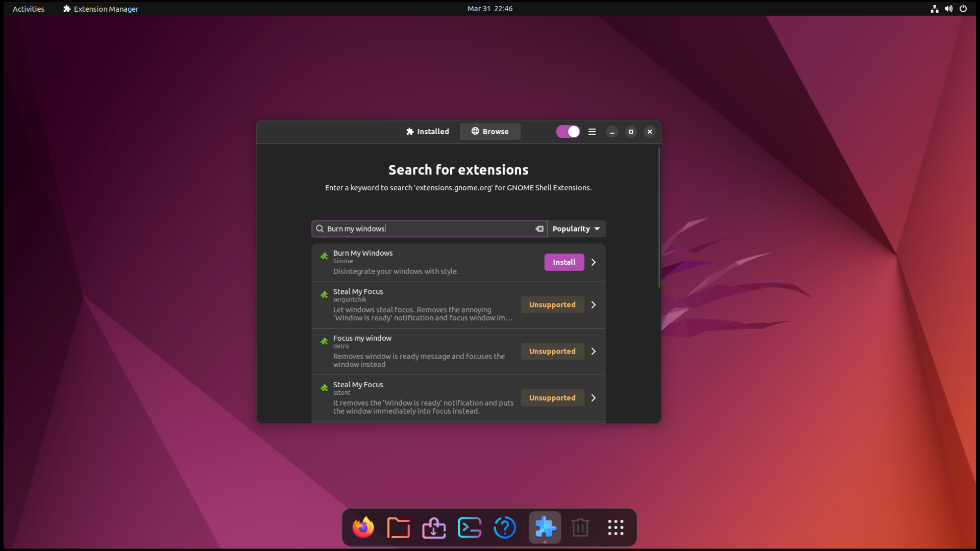Maximize the Extension Manager window
Image resolution: width=980 pixels, height=551 pixels.
[x=631, y=132]
